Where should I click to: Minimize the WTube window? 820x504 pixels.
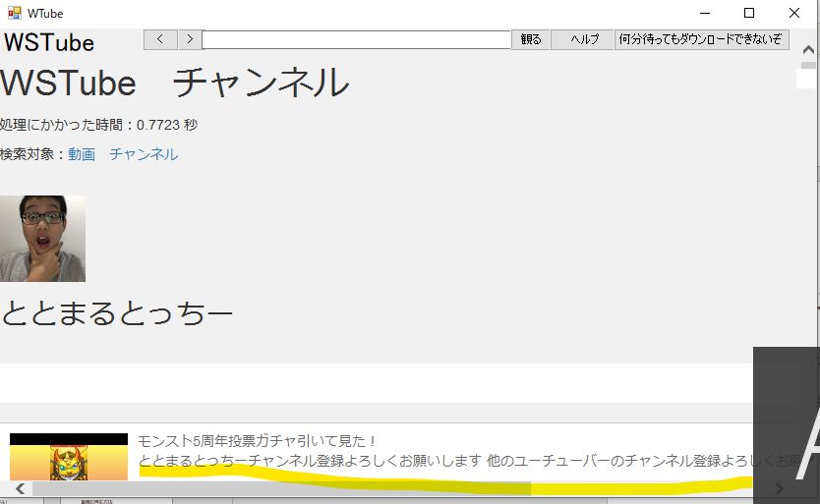point(704,13)
